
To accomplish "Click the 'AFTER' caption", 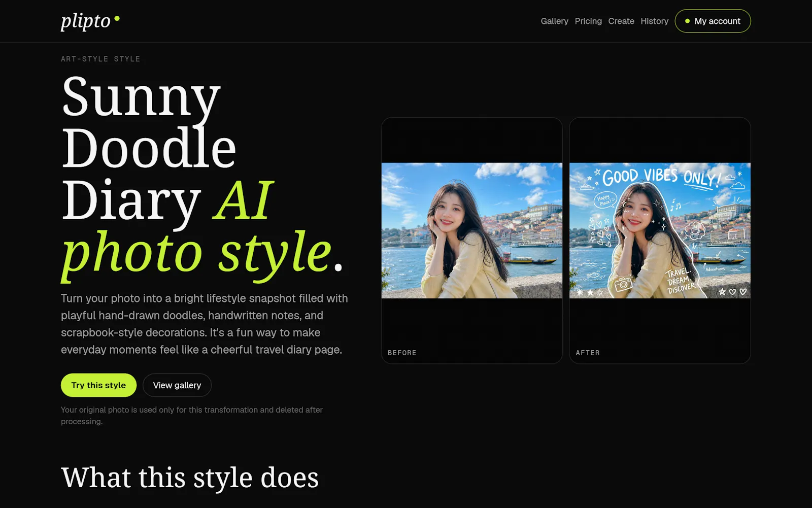I will point(588,353).
